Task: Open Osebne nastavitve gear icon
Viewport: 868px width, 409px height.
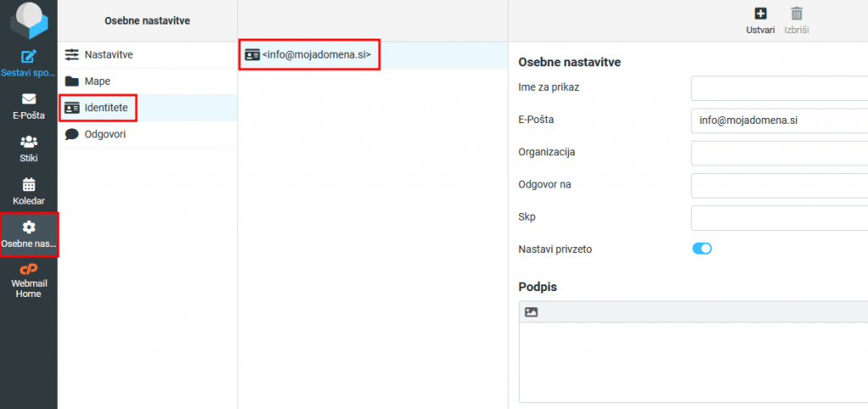Action: pyautogui.click(x=29, y=227)
